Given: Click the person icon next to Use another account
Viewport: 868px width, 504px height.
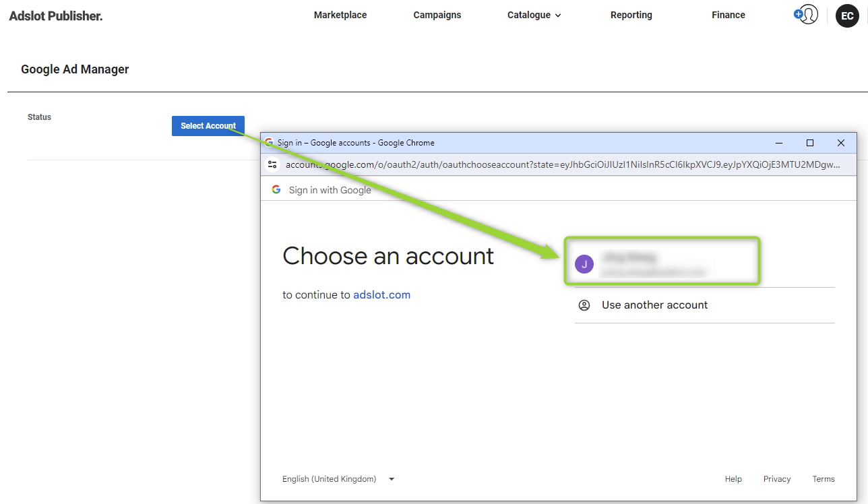Looking at the screenshot, I should tap(584, 305).
